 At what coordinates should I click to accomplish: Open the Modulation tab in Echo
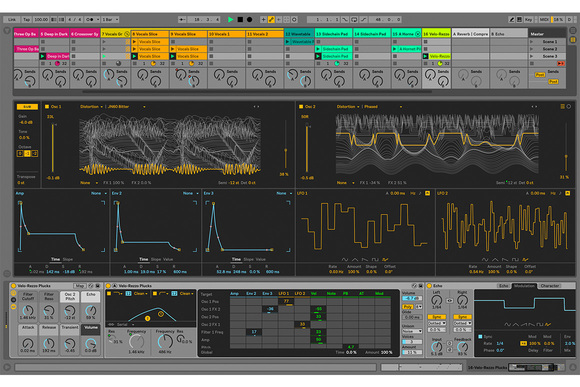524,286
